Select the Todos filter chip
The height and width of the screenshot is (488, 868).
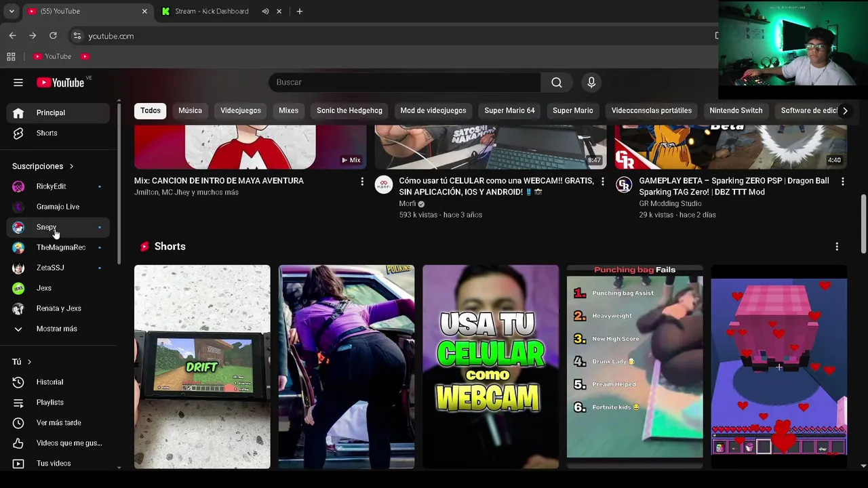pyautogui.click(x=151, y=110)
